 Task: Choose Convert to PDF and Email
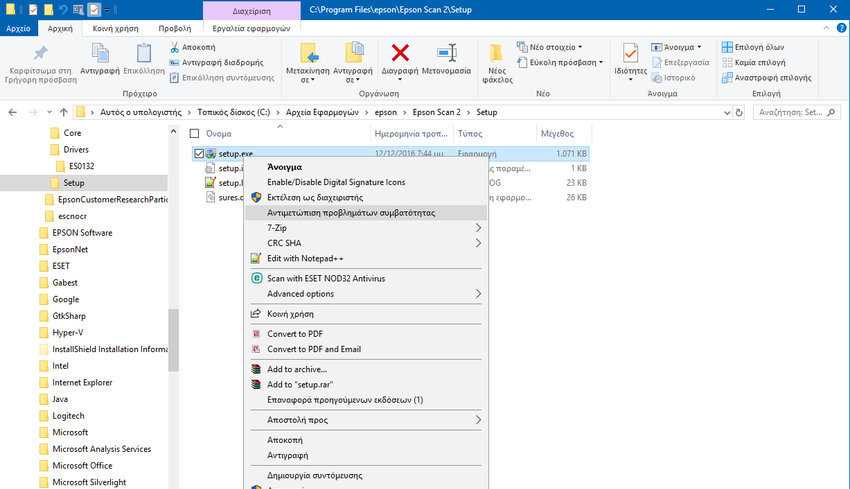365,349
